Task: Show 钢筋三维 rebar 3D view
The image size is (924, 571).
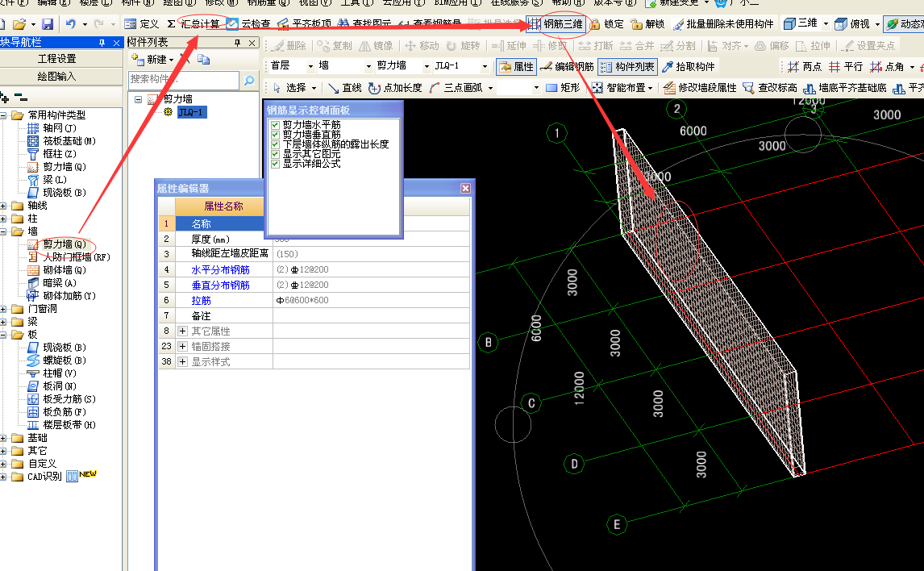Action: (556, 24)
